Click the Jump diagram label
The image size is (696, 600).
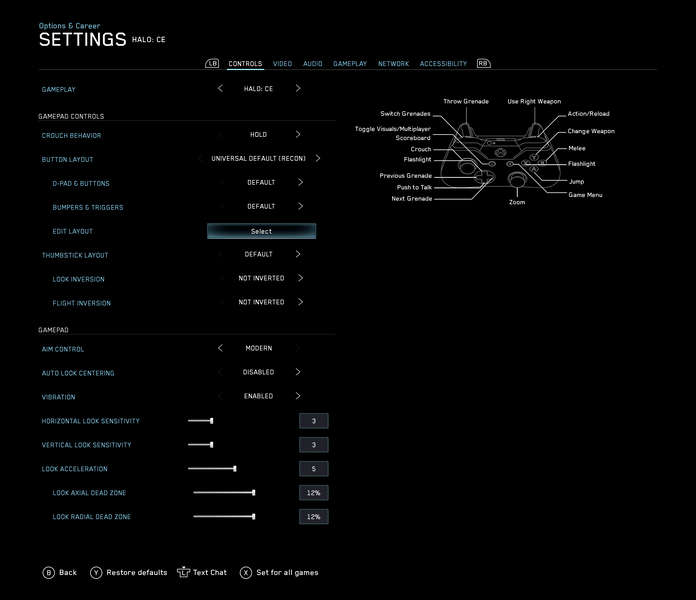[577, 182]
